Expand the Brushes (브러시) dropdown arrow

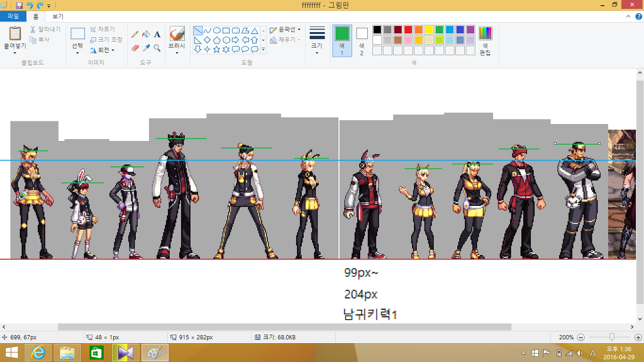pyautogui.click(x=177, y=52)
